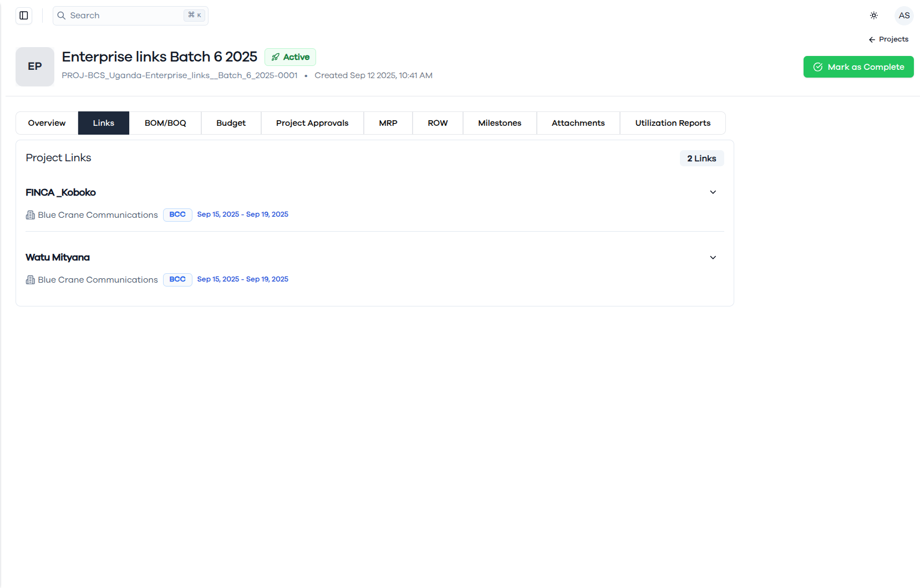Select the Links tab
The image size is (920, 588).
click(x=104, y=123)
